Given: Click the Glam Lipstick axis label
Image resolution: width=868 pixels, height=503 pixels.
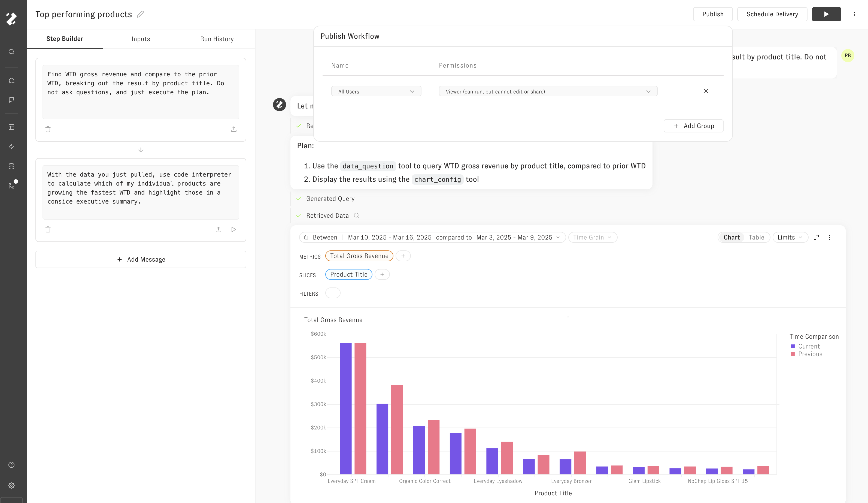Looking at the screenshot, I should tap(644, 481).
